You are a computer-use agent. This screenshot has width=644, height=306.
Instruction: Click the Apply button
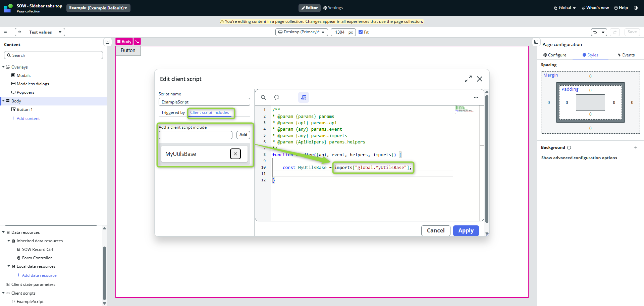466,230
